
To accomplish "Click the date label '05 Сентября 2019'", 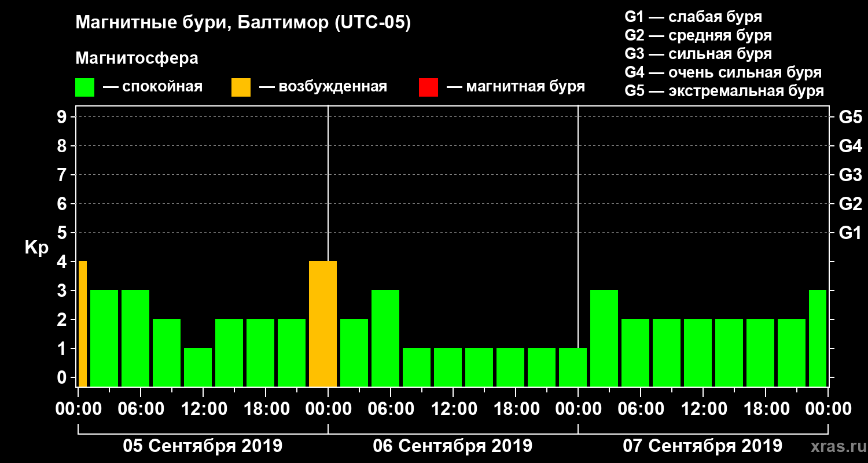I will click(203, 446).
